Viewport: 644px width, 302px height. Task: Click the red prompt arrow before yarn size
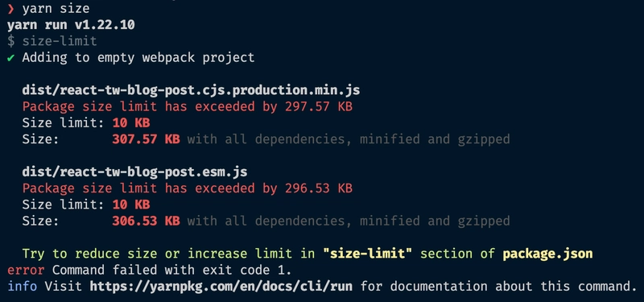click(10, 8)
